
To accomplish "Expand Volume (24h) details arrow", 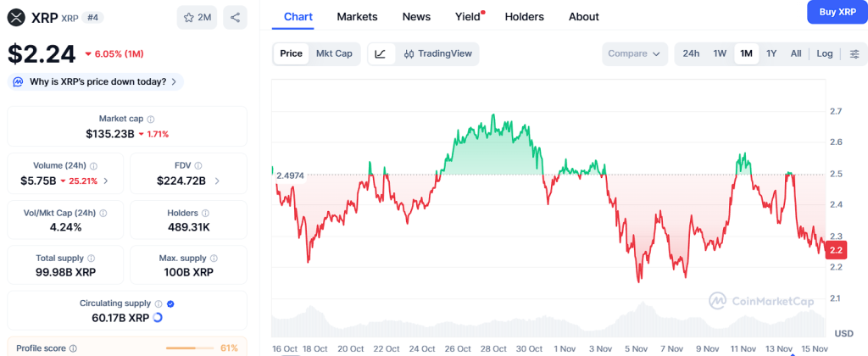I will click(x=105, y=181).
